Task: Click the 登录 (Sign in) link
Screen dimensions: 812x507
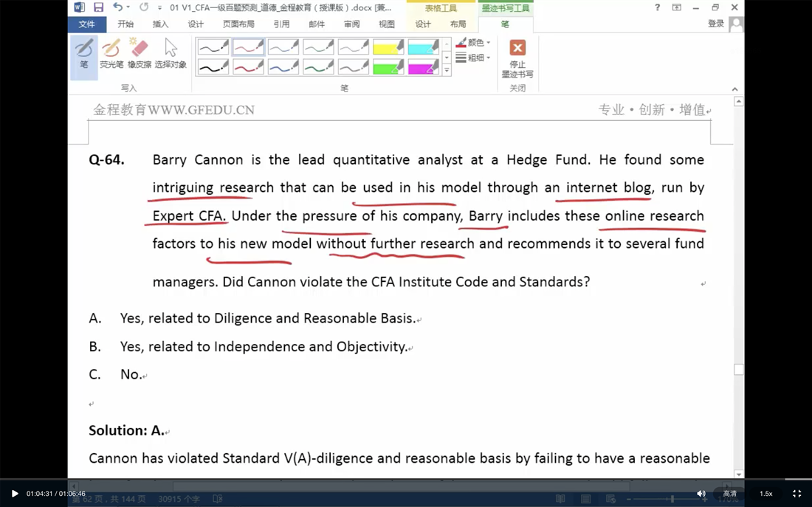Action: (715, 24)
